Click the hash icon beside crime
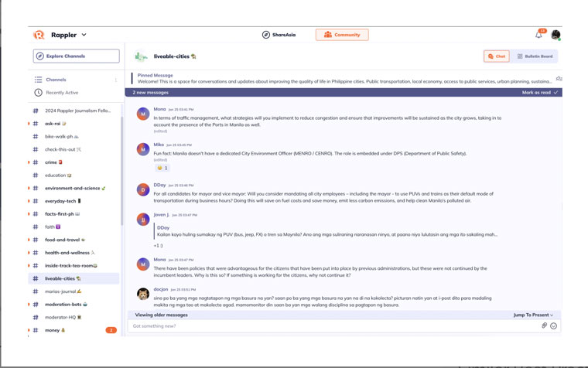The height and width of the screenshot is (368, 588). tap(36, 162)
